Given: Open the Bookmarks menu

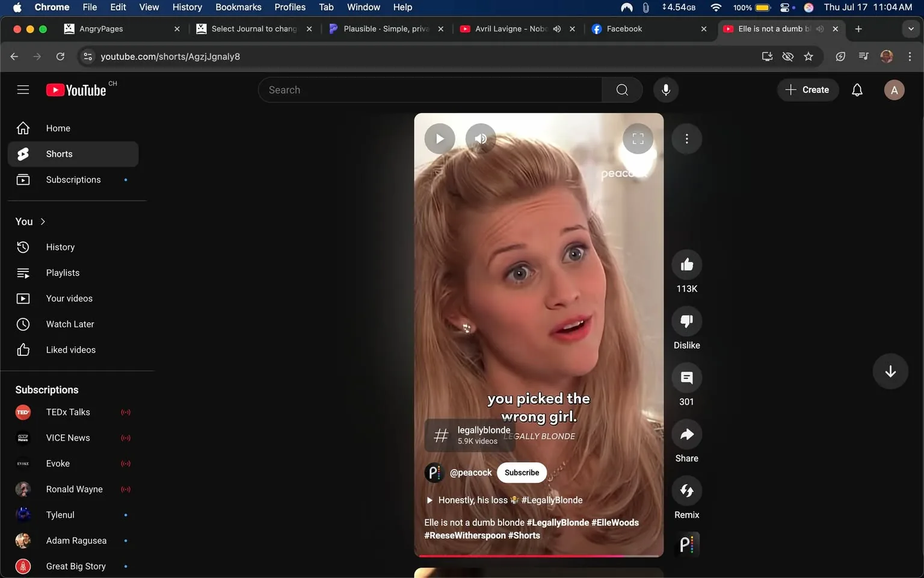Looking at the screenshot, I should pyautogui.click(x=238, y=7).
